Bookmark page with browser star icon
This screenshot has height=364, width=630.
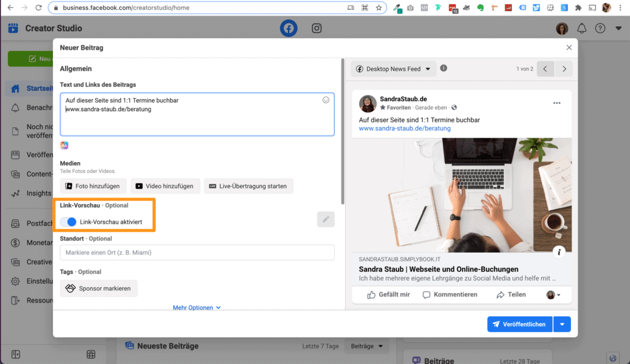point(378,7)
